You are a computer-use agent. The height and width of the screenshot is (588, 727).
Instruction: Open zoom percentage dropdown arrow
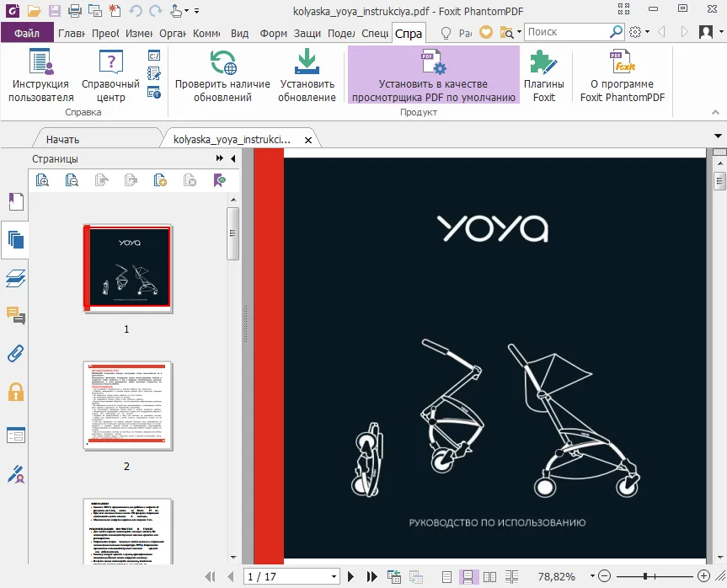592,576
